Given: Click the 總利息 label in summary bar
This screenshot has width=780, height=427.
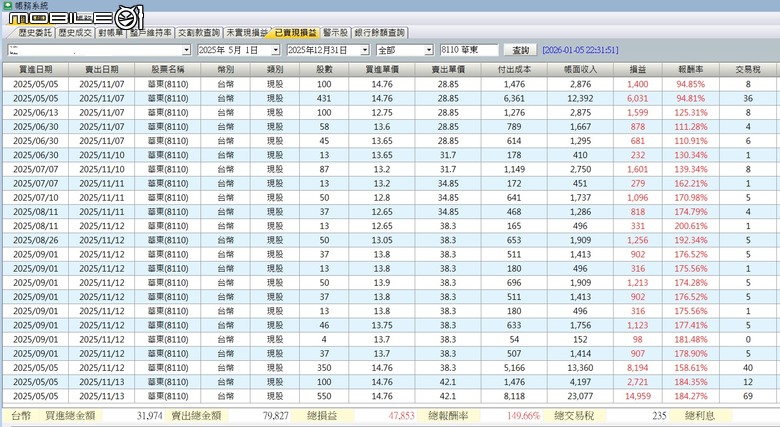Looking at the screenshot, I should point(700,416).
